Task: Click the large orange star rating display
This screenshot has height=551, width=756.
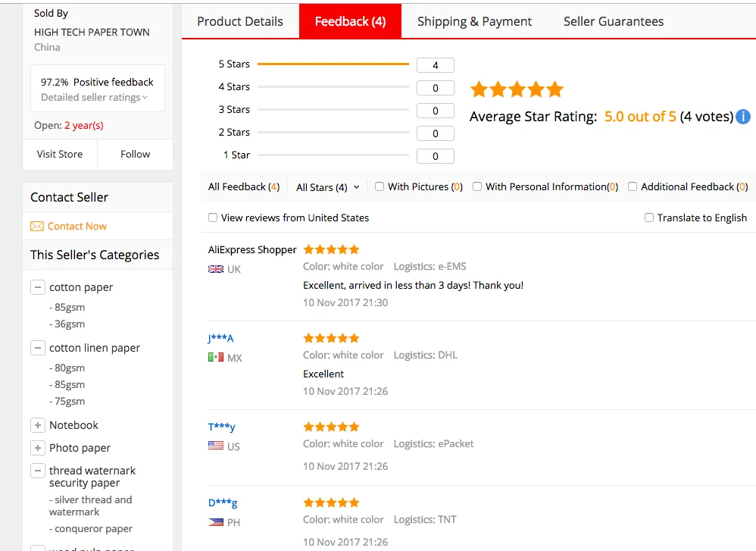Action: point(517,89)
